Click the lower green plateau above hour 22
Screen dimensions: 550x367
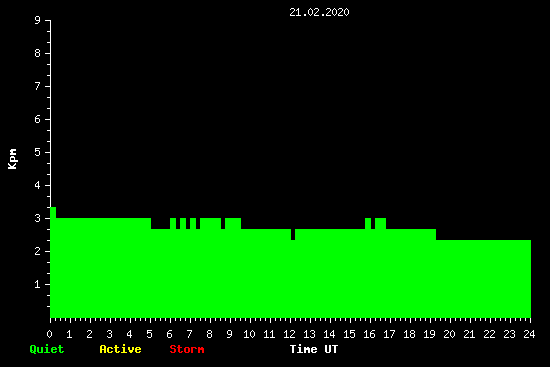click(x=489, y=279)
